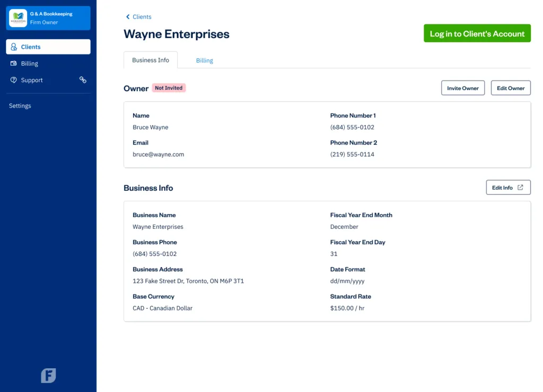The height and width of the screenshot is (392, 543).
Task: Click the back chevron beside Clients
Action: [x=127, y=16]
